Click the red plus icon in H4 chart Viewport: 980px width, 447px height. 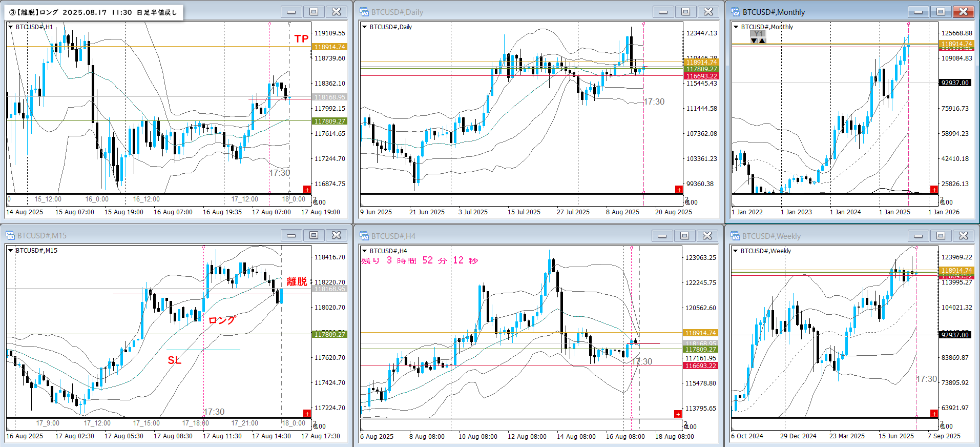678,414
